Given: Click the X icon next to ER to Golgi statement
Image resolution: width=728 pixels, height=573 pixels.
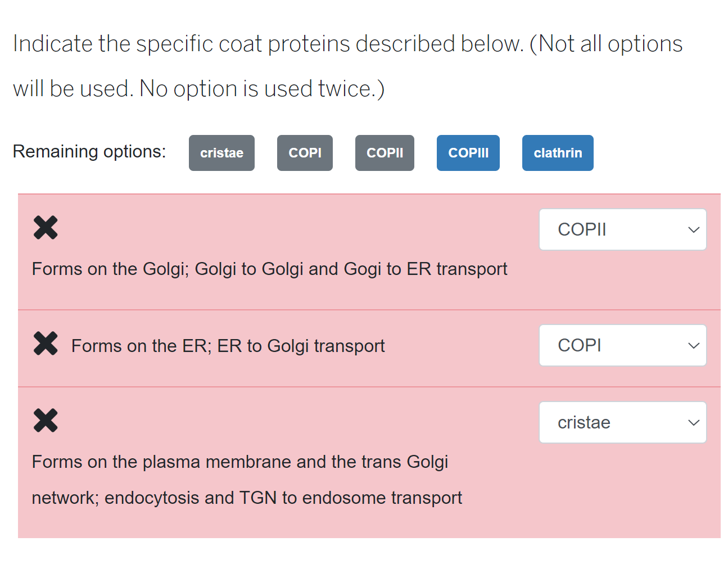Looking at the screenshot, I should 46,344.
